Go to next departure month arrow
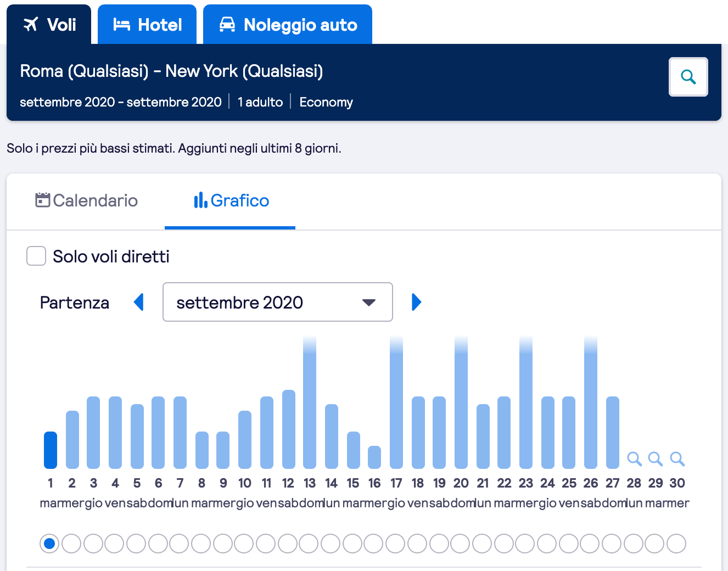 [417, 302]
